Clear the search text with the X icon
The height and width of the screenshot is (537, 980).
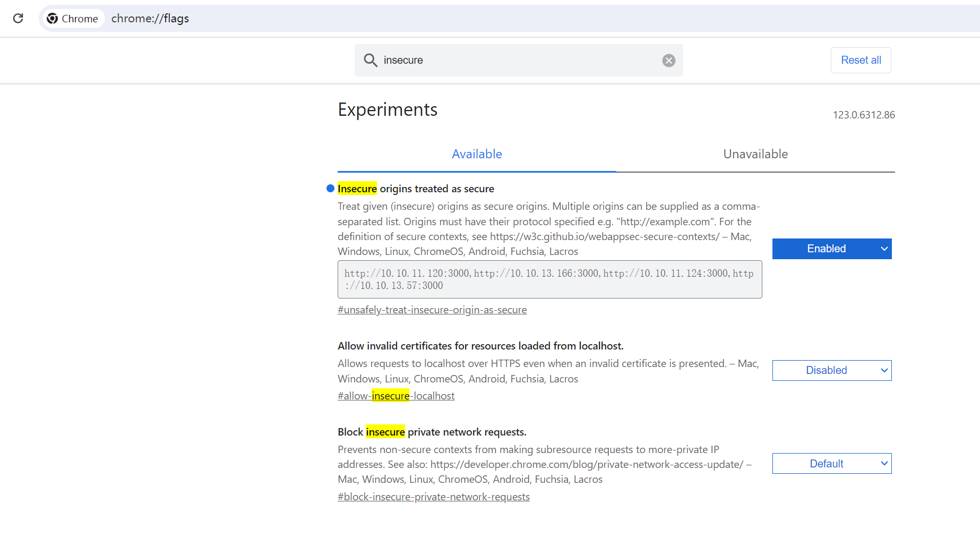pos(668,61)
